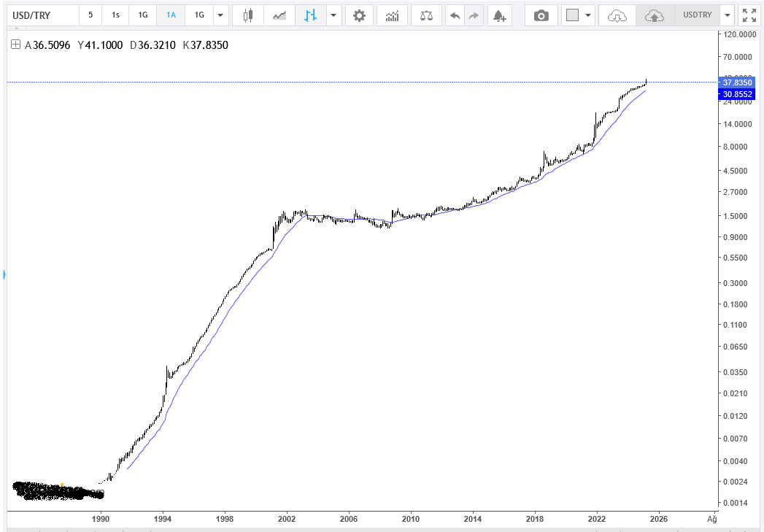Take a chart snapshot with camera icon

[541, 15]
